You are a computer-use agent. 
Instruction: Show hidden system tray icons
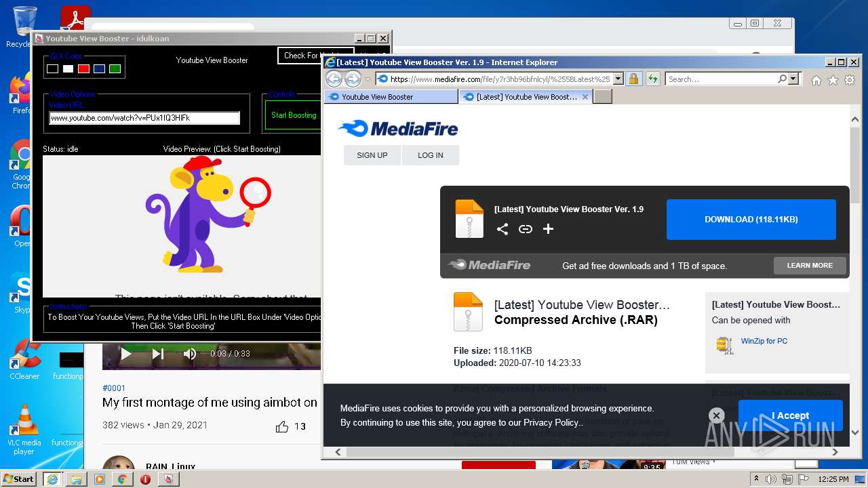756,479
